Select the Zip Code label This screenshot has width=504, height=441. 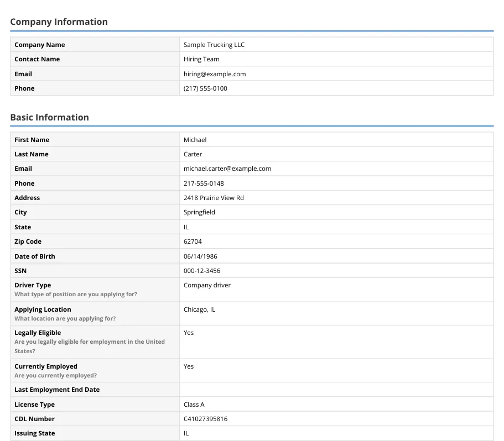[28, 242]
